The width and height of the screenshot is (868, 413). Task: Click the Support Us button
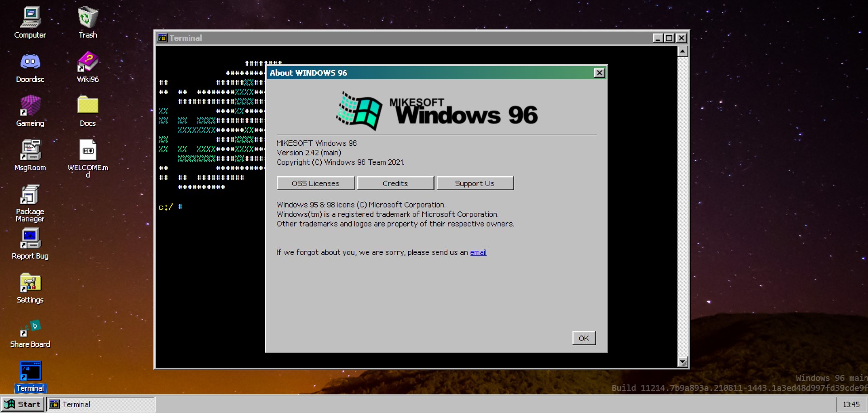(x=475, y=183)
